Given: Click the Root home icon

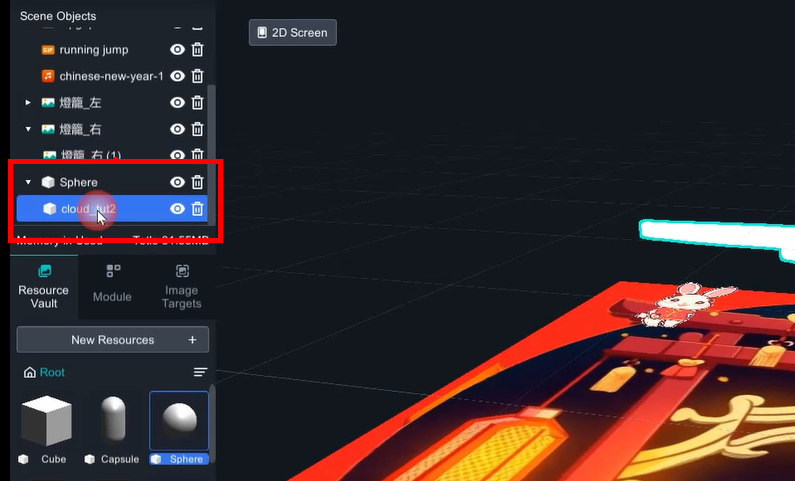Looking at the screenshot, I should [30, 372].
